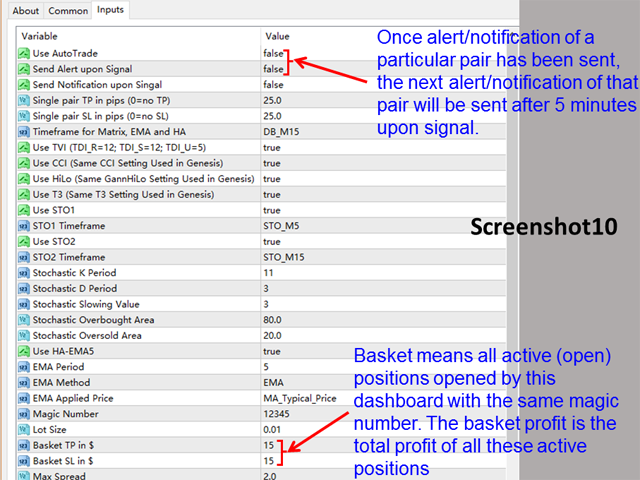640x480 pixels.
Task: Toggle the Use TVI true value
Action: (271, 148)
